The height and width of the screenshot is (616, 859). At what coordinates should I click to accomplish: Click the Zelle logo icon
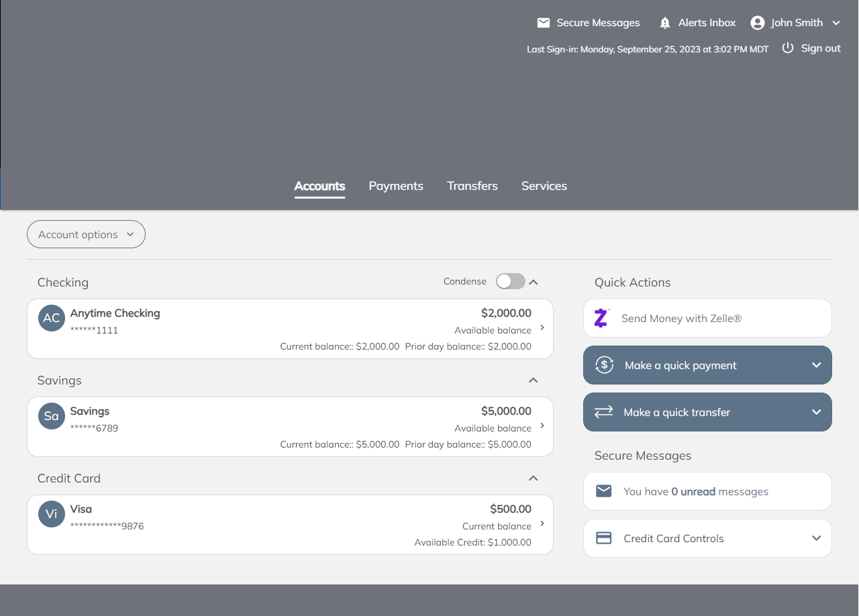601,318
